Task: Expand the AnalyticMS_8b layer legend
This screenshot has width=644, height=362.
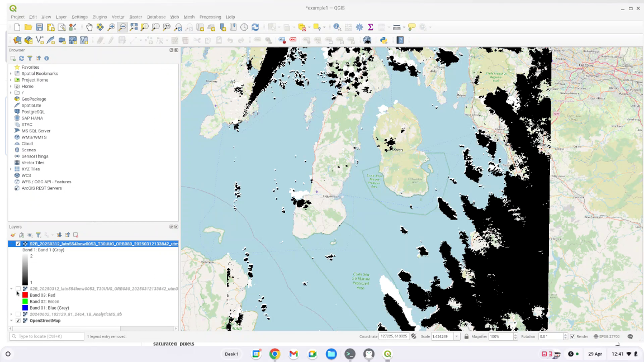Action: tap(11, 315)
